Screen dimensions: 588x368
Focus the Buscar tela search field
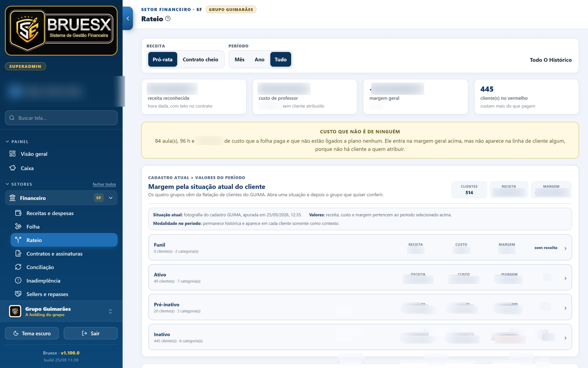click(x=61, y=118)
